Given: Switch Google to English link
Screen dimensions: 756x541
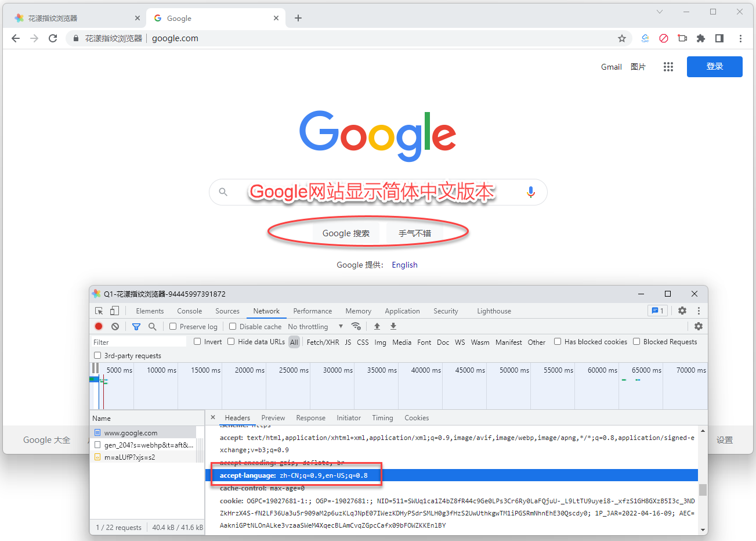Looking at the screenshot, I should [x=404, y=265].
